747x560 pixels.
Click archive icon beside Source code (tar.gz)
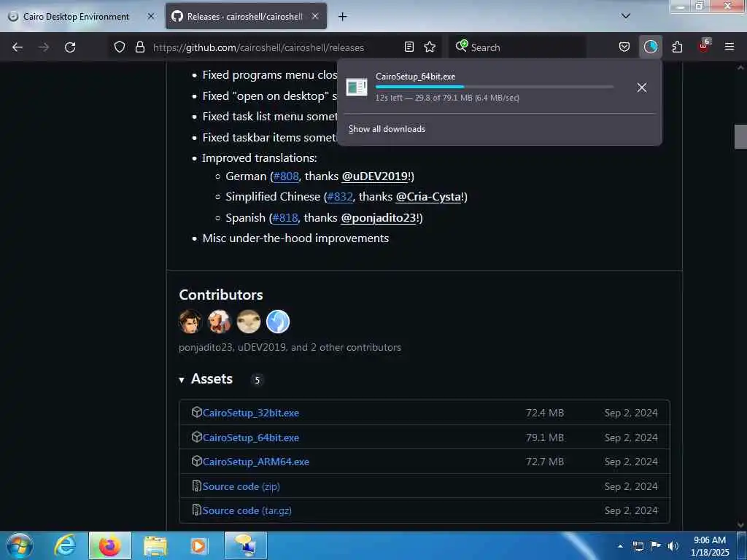click(196, 510)
